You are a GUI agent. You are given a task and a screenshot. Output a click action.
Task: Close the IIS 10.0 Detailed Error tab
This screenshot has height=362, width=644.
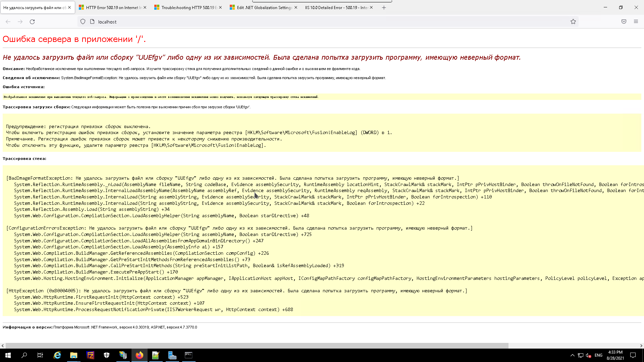(371, 8)
